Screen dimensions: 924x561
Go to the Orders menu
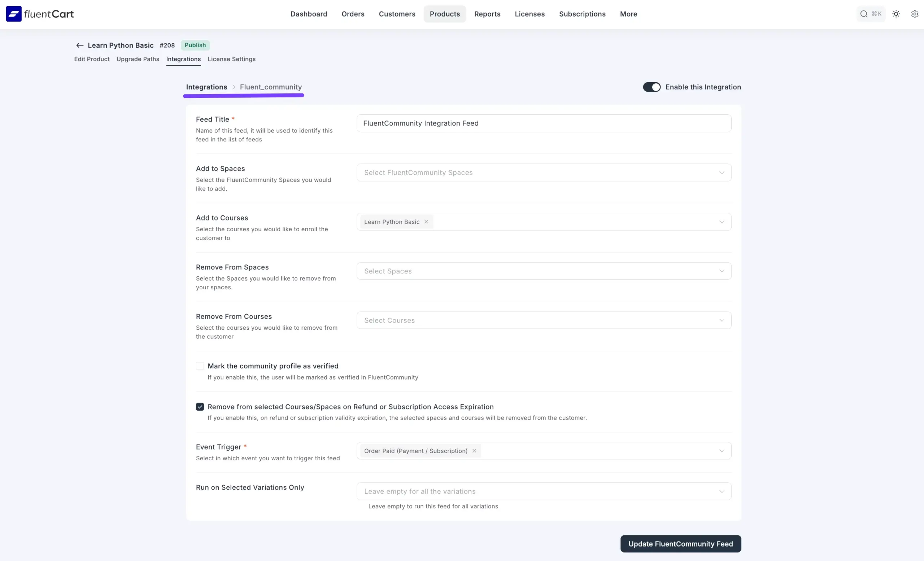point(353,14)
